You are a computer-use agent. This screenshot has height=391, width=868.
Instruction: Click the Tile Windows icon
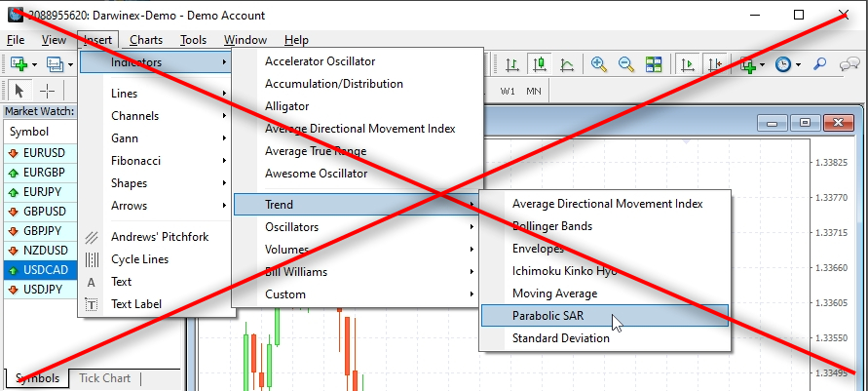654,64
